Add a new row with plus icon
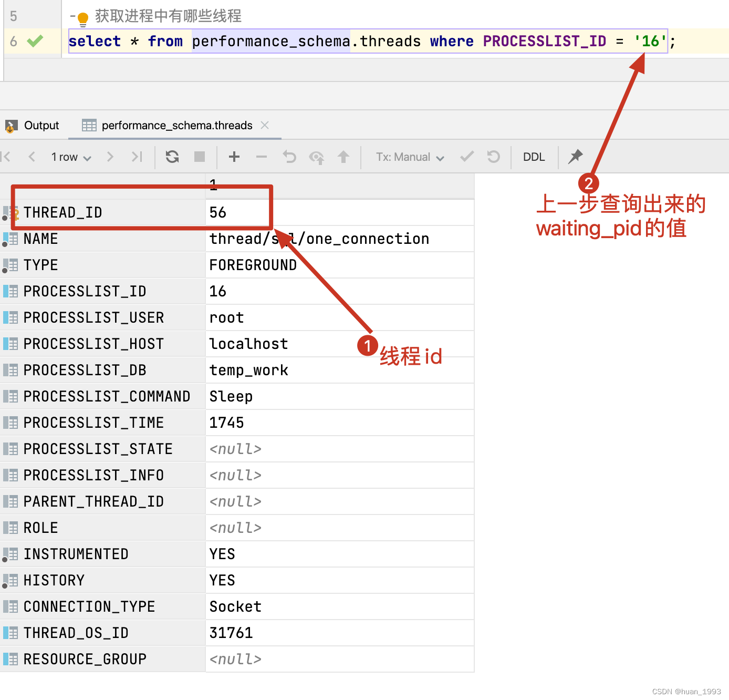 pos(234,157)
